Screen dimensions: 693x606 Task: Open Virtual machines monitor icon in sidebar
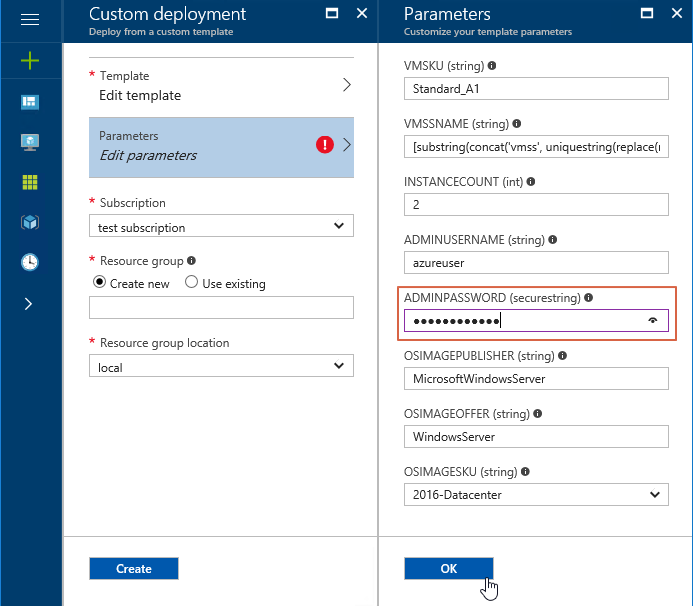point(30,142)
